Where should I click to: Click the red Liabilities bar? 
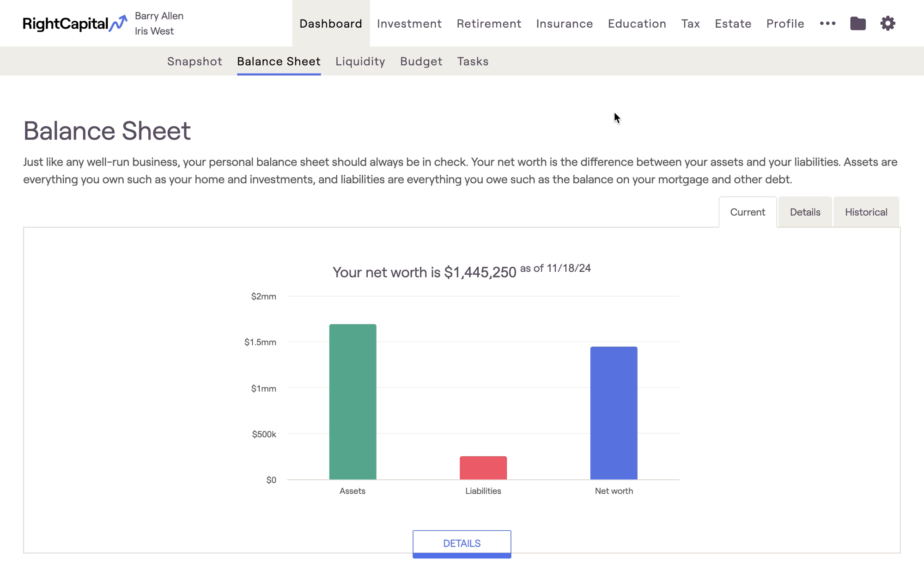coord(483,467)
